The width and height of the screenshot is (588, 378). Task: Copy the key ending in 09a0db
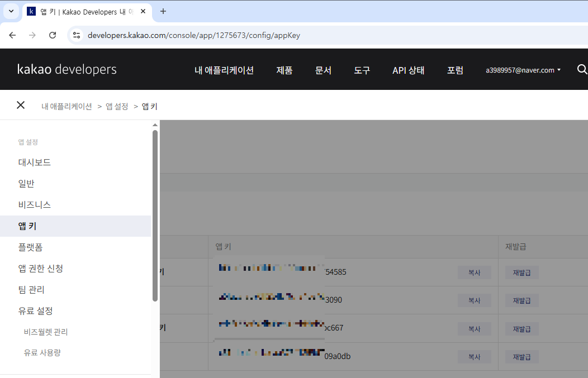475,357
